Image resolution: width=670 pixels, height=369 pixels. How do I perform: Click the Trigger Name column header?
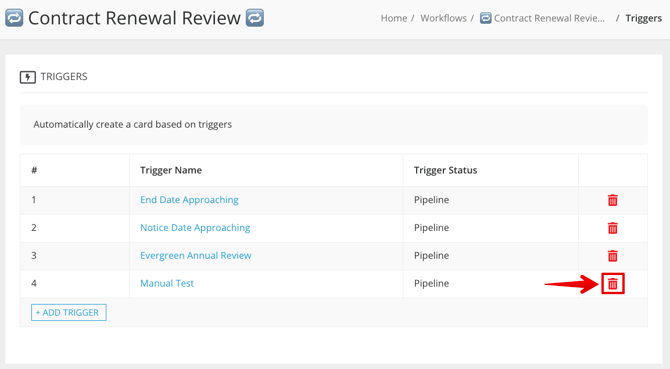click(171, 170)
